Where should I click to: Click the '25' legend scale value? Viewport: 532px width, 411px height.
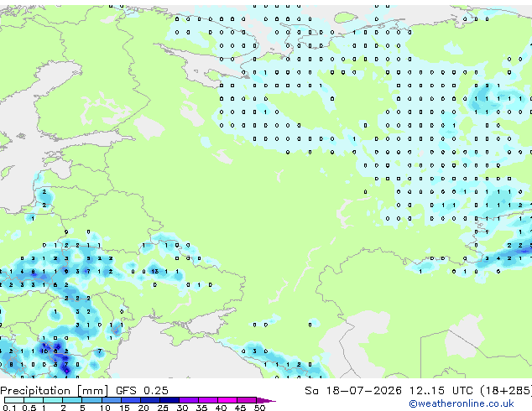[x=163, y=408]
